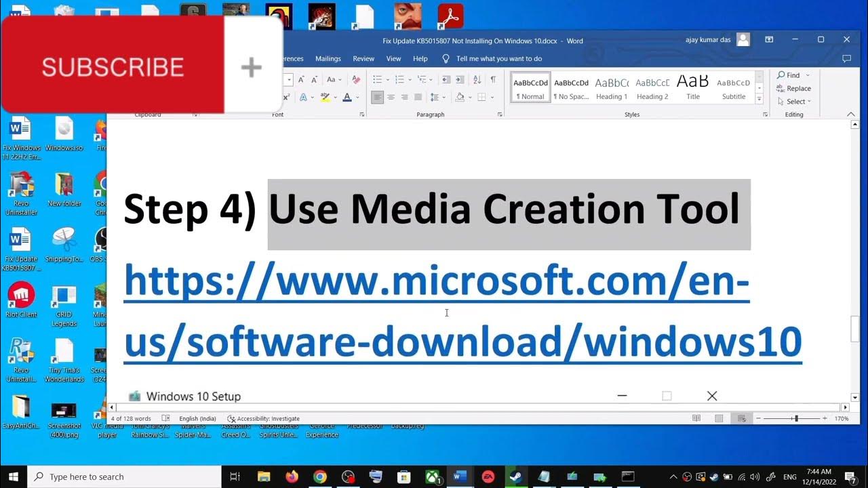Open Task View on the taskbar
The height and width of the screenshot is (488, 868).
pos(235,476)
